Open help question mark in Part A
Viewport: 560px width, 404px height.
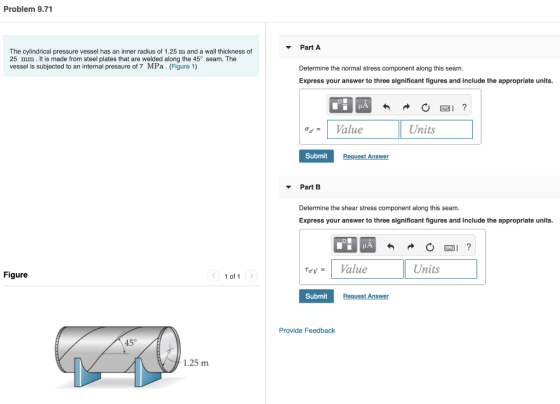coord(464,107)
